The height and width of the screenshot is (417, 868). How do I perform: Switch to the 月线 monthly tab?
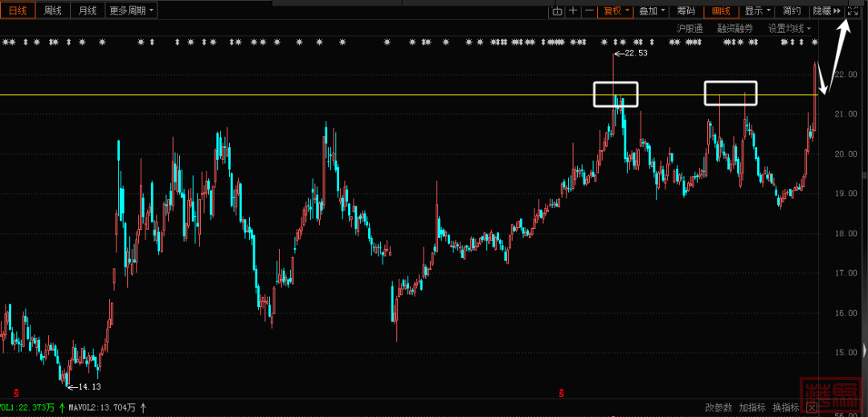[x=87, y=10]
